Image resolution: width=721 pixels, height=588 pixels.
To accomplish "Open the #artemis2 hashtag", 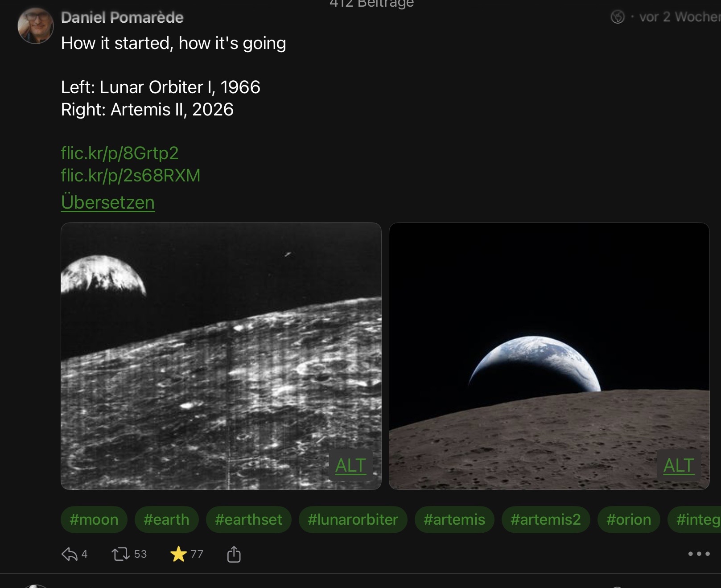I will click(545, 519).
